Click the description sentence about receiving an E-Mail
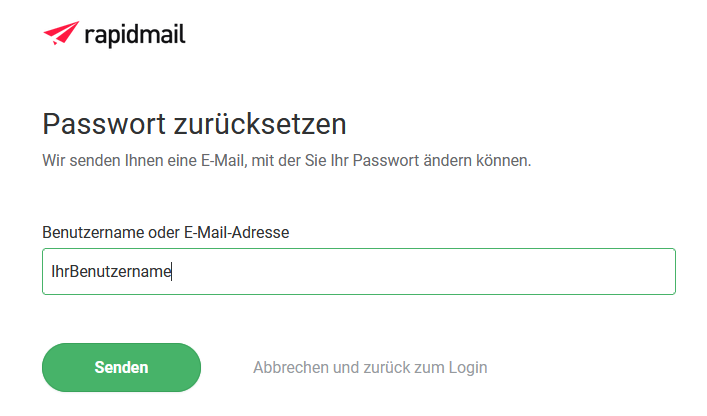Screen dimensions: 707x416 pyautogui.click(x=287, y=160)
